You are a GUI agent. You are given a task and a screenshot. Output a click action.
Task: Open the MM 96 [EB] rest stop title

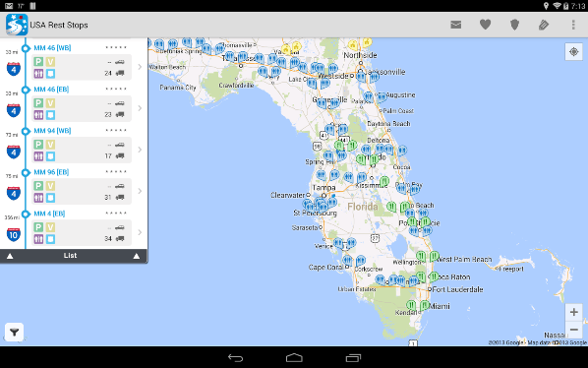pyautogui.click(x=51, y=172)
